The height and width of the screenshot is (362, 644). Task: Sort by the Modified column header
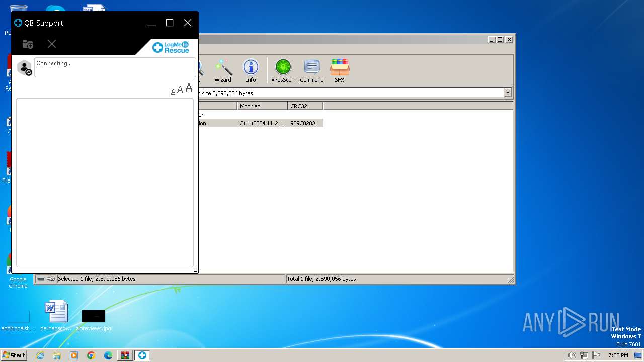(263, 106)
